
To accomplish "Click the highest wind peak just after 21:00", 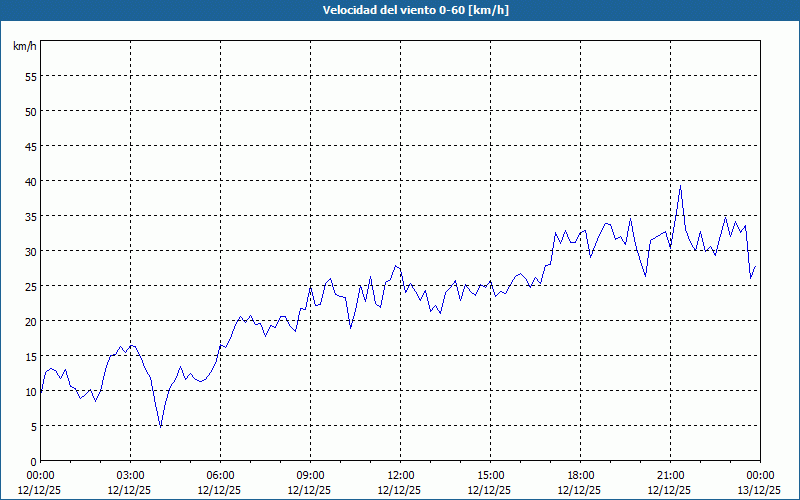I will tap(680, 185).
